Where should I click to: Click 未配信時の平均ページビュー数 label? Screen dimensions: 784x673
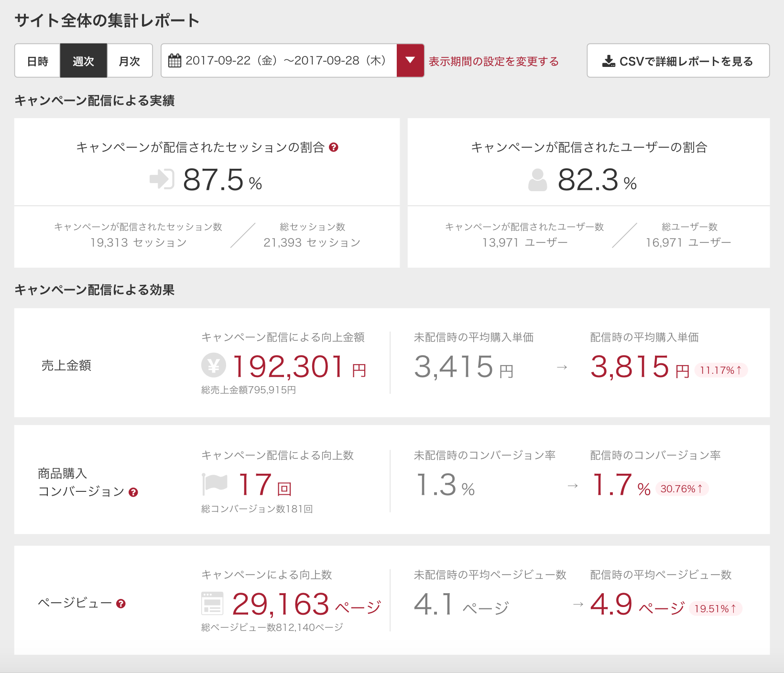click(490, 575)
